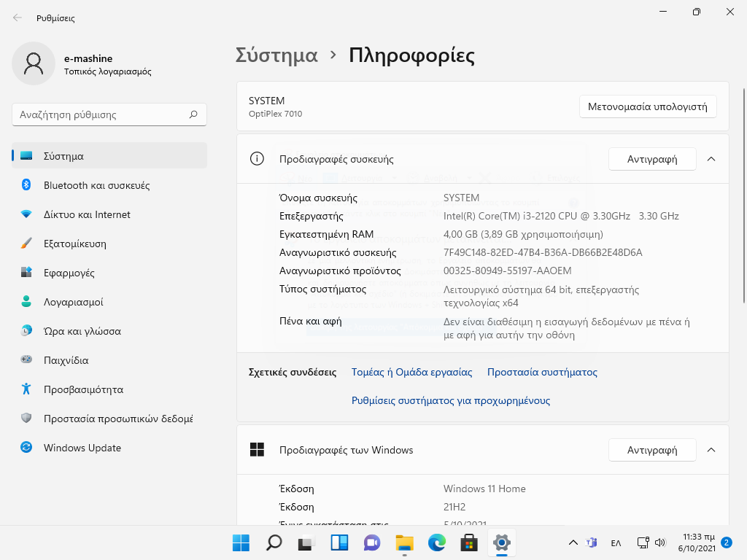Go back using the Settings back arrow
747x560 pixels.
18,18
